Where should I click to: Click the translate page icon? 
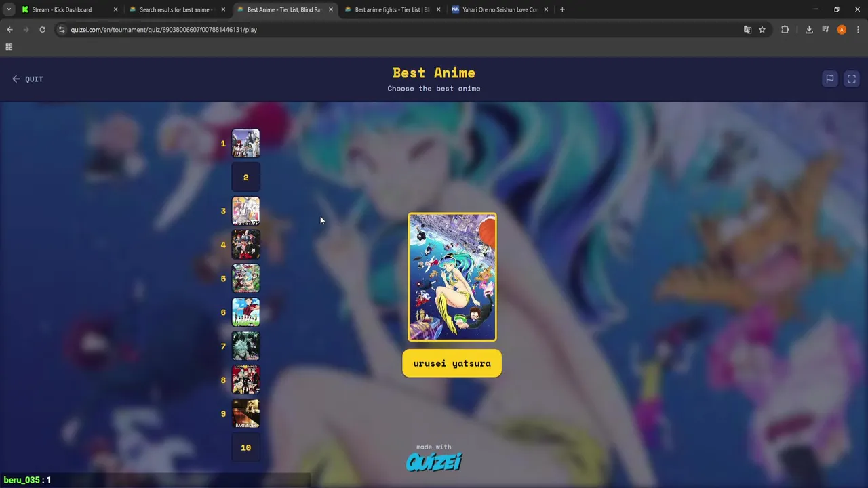(747, 30)
